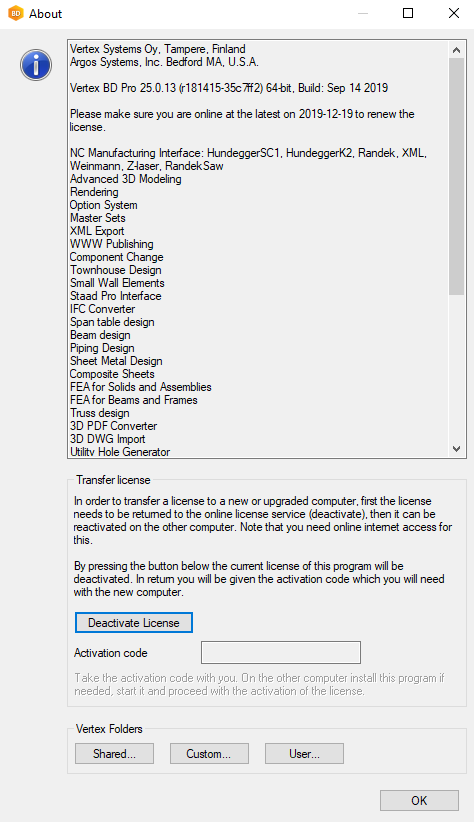Click the '3D DWG Import' feature line

pos(107,439)
